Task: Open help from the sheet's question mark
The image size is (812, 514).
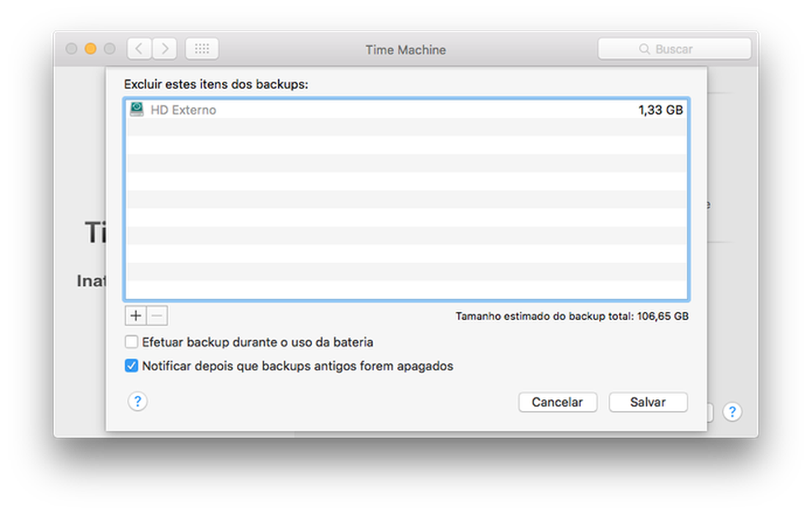Action: 138,402
